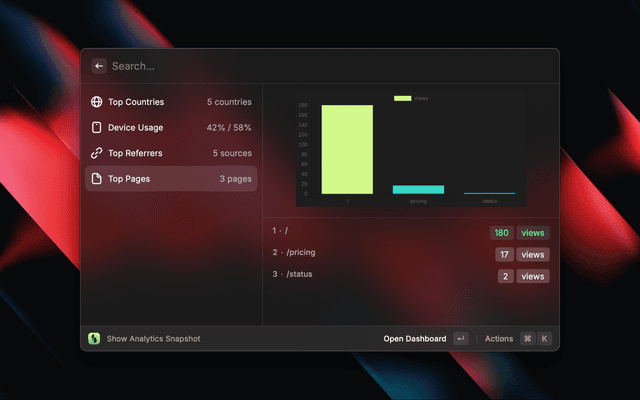Click the back arrow icon
This screenshot has height=400, width=640.
(99, 66)
